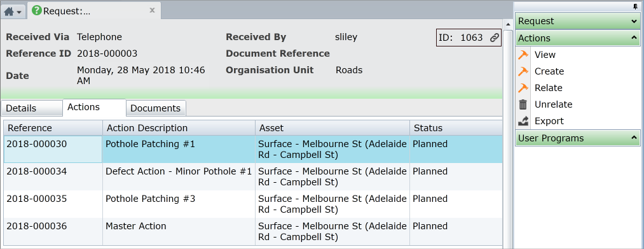
Task: Expand the Request panel section
Action: pos(577,21)
